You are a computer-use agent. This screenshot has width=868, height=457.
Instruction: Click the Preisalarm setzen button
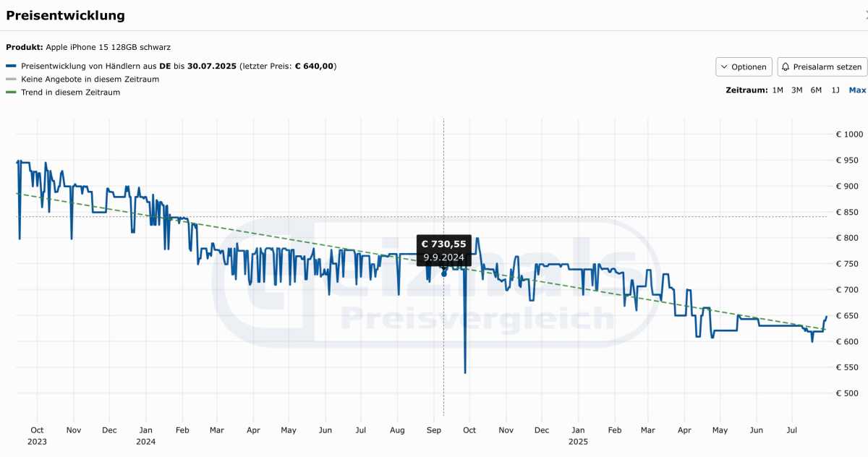(x=822, y=67)
